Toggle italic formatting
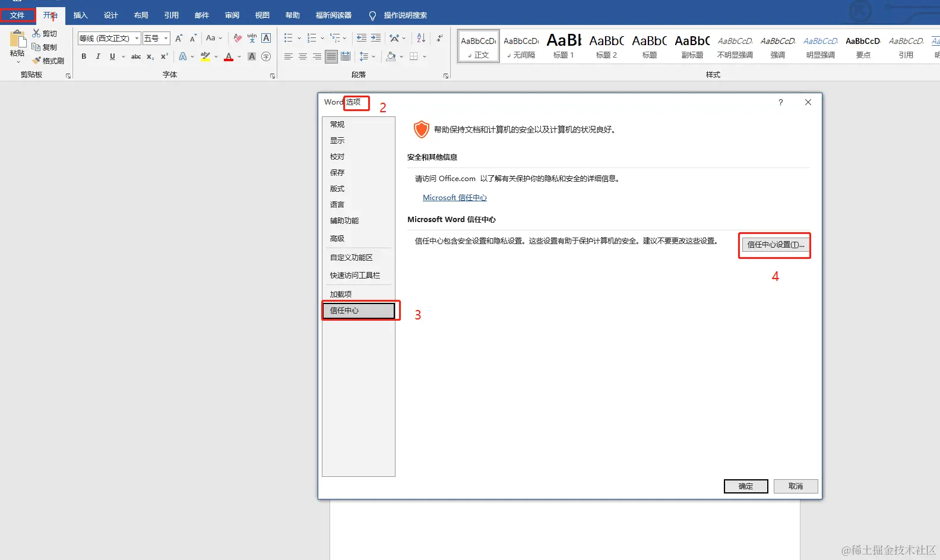This screenshot has width=940, height=560. (98, 56)
